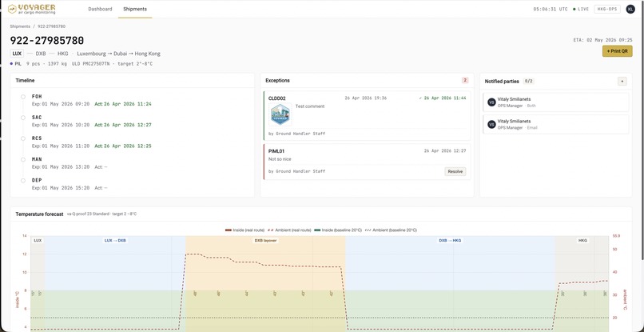Click the FOH timeline marker circle
Image resolution: width=644 pixels, height=332 pixels.
(x=23, y=97)
